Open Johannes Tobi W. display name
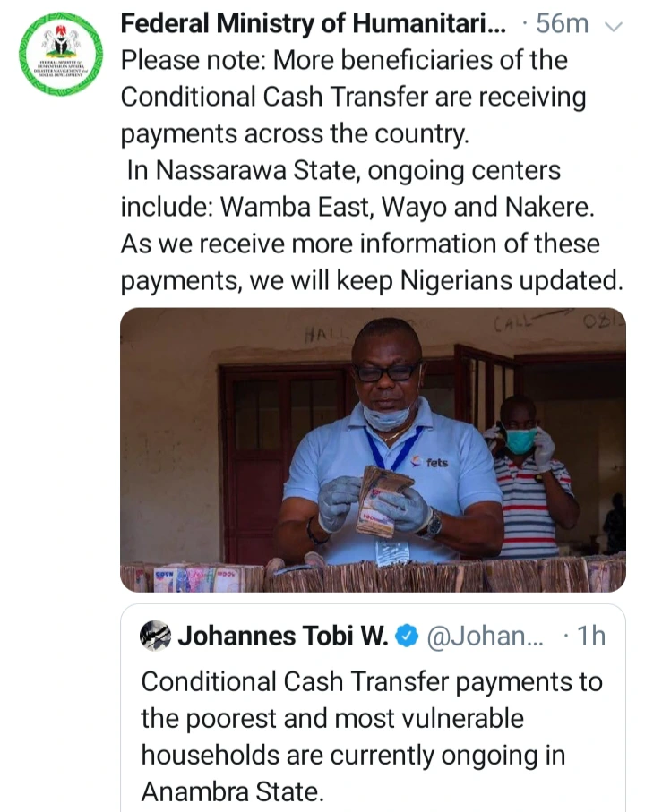This screenshot has height=812, width=645. point(283,636)
